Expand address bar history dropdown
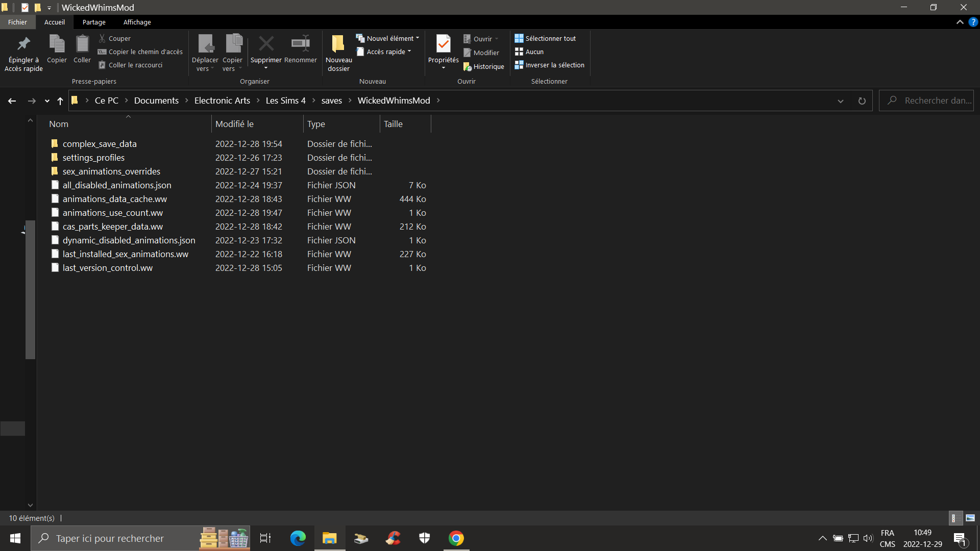Viewport: 980px width, 551px height. point(840,101)
